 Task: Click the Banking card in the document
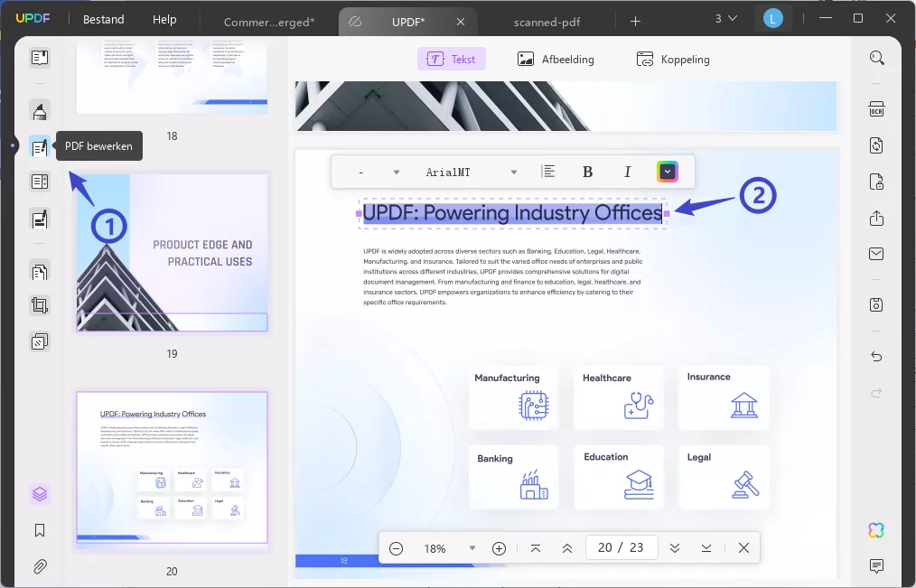[x=513, y=477]
